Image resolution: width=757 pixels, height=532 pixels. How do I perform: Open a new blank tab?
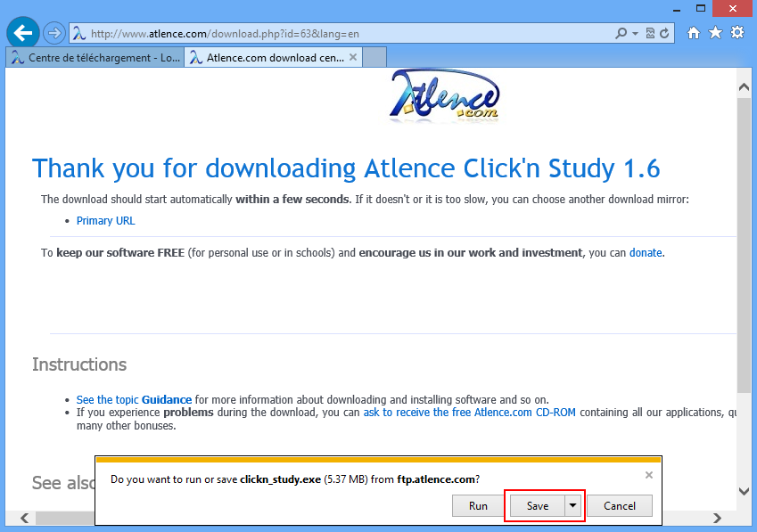374,57
